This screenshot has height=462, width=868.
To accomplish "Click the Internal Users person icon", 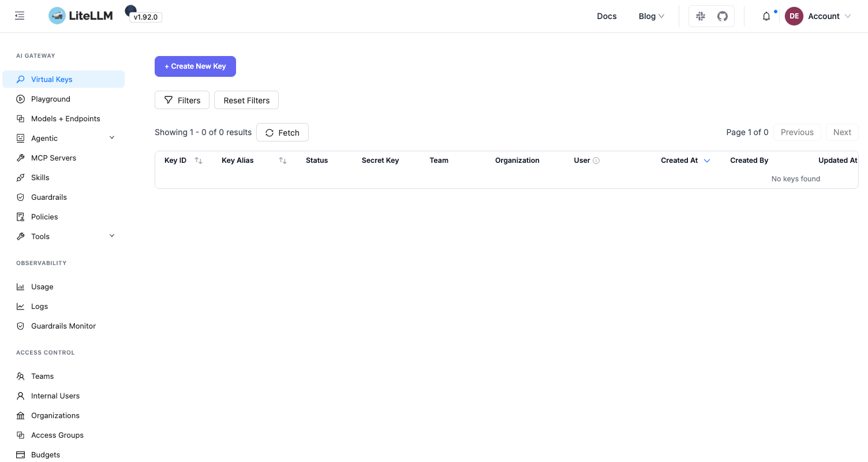I will 21,396.
